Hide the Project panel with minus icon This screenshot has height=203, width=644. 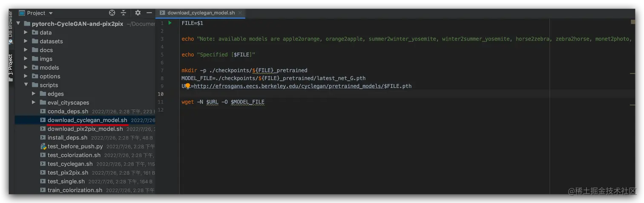coord(149,13)
